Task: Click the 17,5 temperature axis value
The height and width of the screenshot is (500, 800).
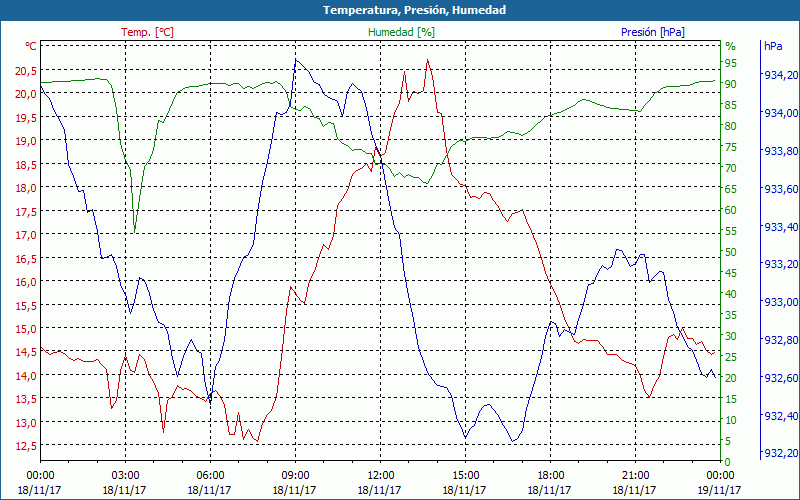Action: click(x=26, y=212)
